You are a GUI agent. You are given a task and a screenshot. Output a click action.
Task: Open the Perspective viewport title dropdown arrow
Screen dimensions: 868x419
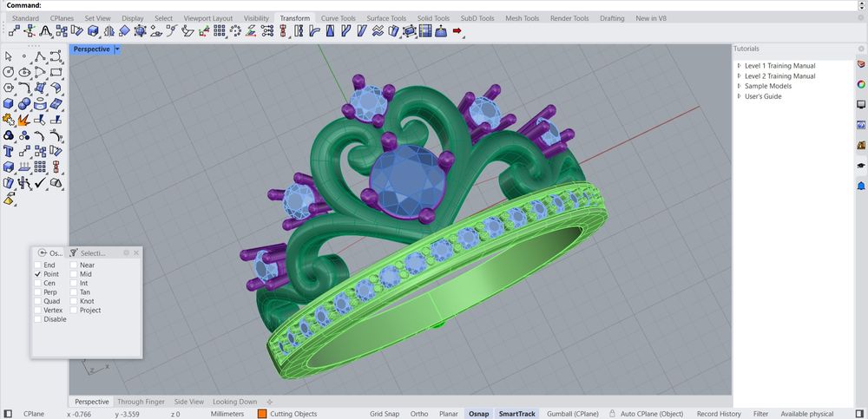click(x=117, y=49)
